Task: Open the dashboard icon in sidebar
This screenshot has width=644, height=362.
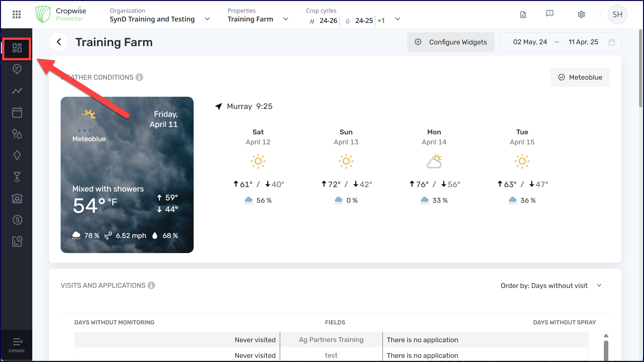Action: click(x=17, y=48)
